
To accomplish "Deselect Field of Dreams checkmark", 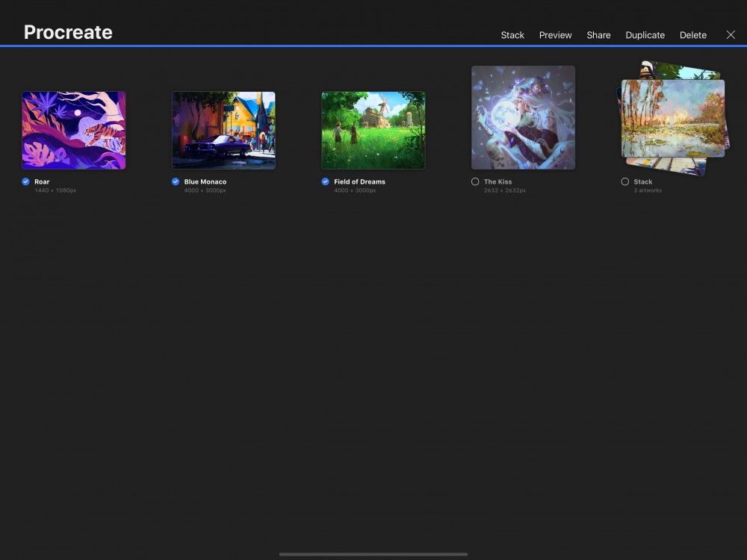I will (324, 181).
